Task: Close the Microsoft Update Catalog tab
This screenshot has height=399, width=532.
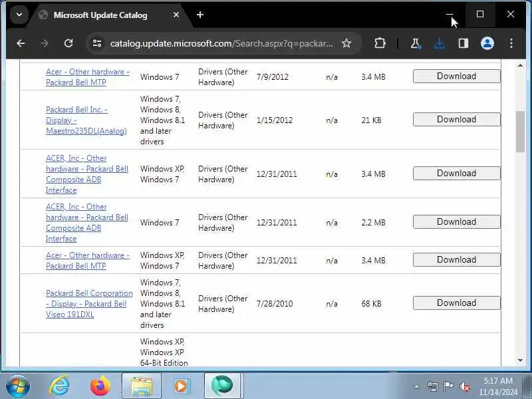Action: 176,15
